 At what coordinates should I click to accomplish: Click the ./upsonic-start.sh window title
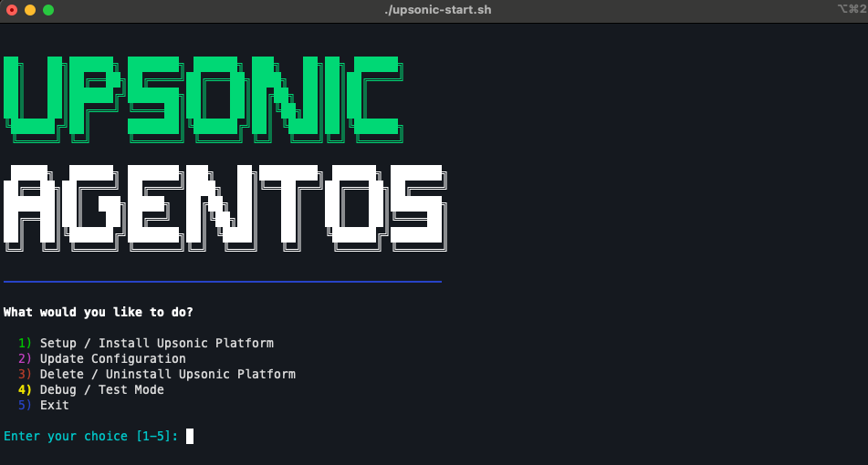click(437, 10)
